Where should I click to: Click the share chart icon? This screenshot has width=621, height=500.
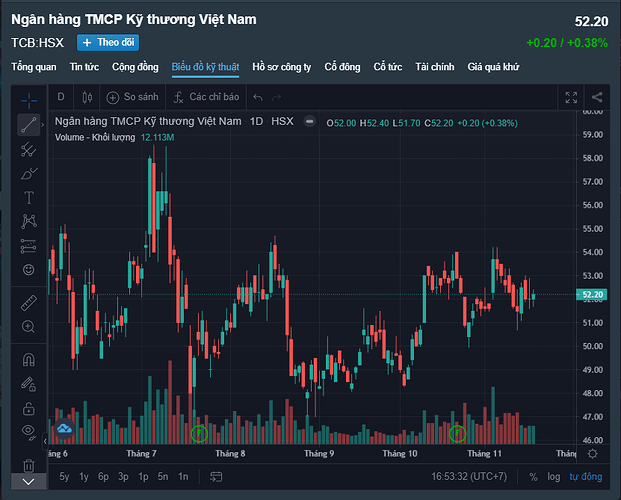click(x=597, y=97)
